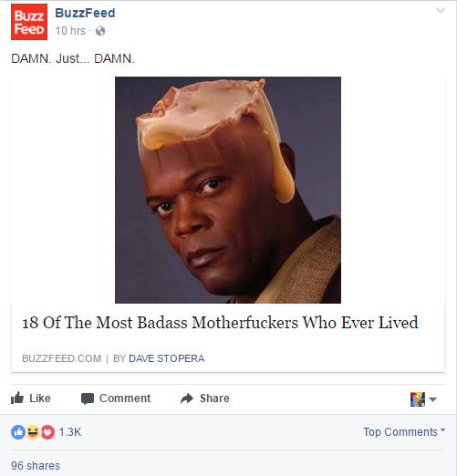457x476 pixels.
Task: Click the public globe privacy icon
Action: tap(100, 31)
